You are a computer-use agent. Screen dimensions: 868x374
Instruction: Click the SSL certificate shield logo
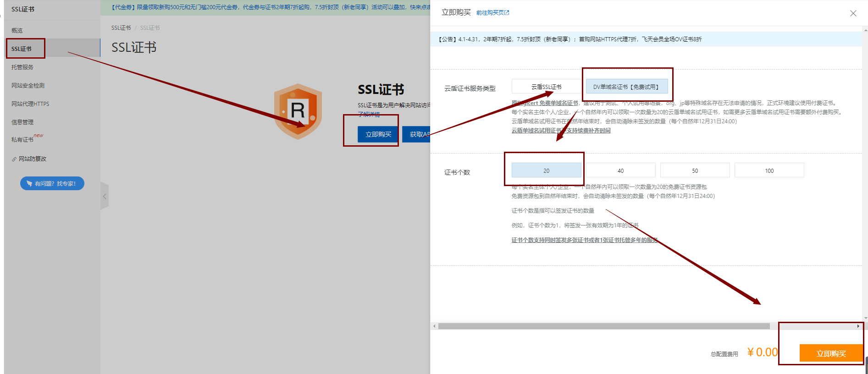pyautogui.click(x=298, y=111)
